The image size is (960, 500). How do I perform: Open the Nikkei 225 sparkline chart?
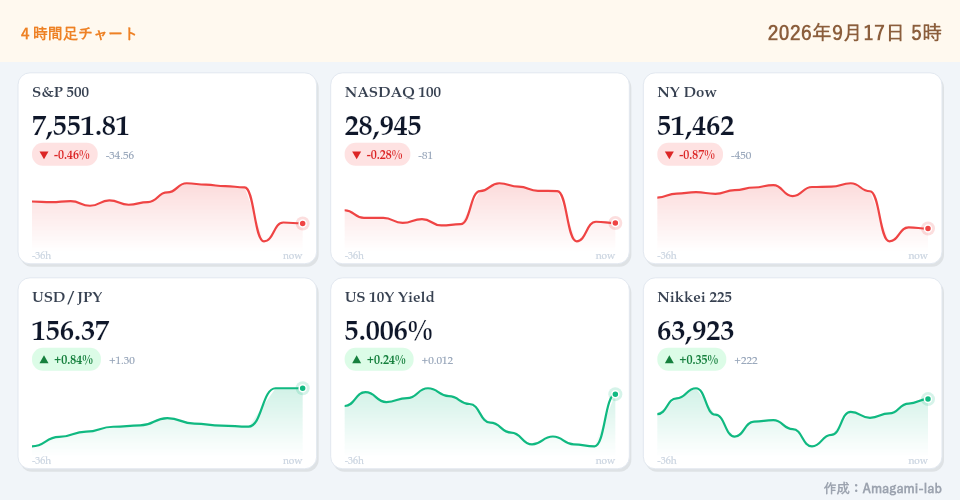(793, 421)
